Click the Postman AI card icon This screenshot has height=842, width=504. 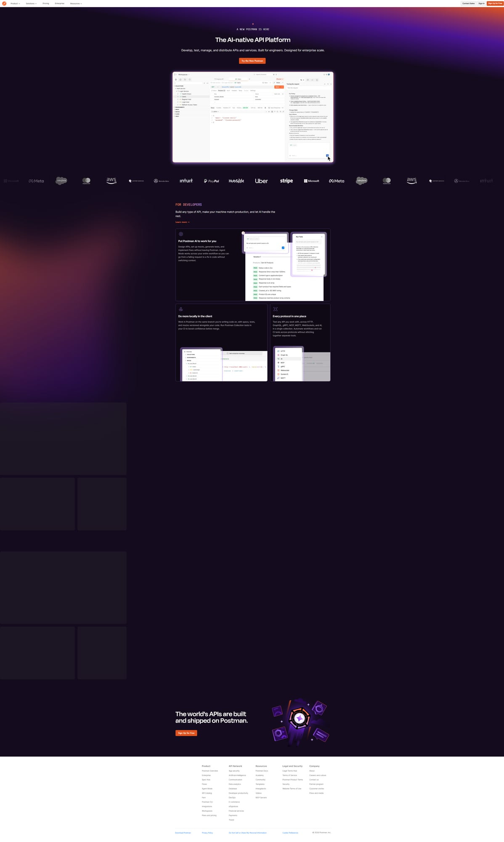pyautogui.click(x=181, y=234)
